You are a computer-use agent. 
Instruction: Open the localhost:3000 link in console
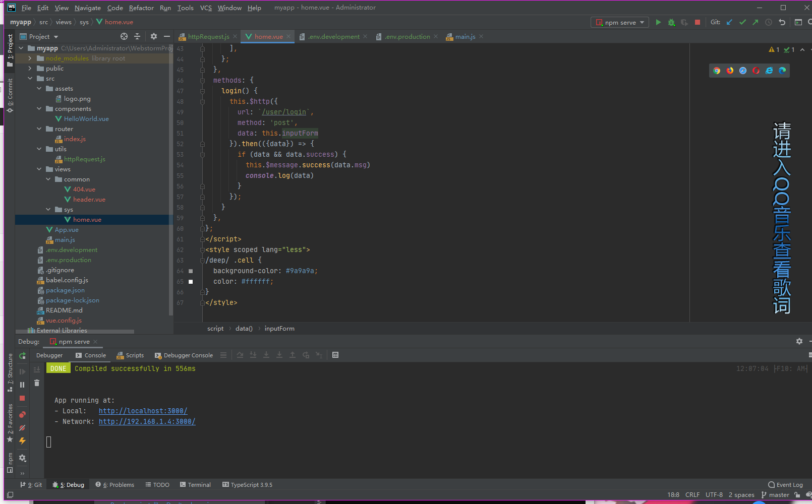[x=143, y=411]
